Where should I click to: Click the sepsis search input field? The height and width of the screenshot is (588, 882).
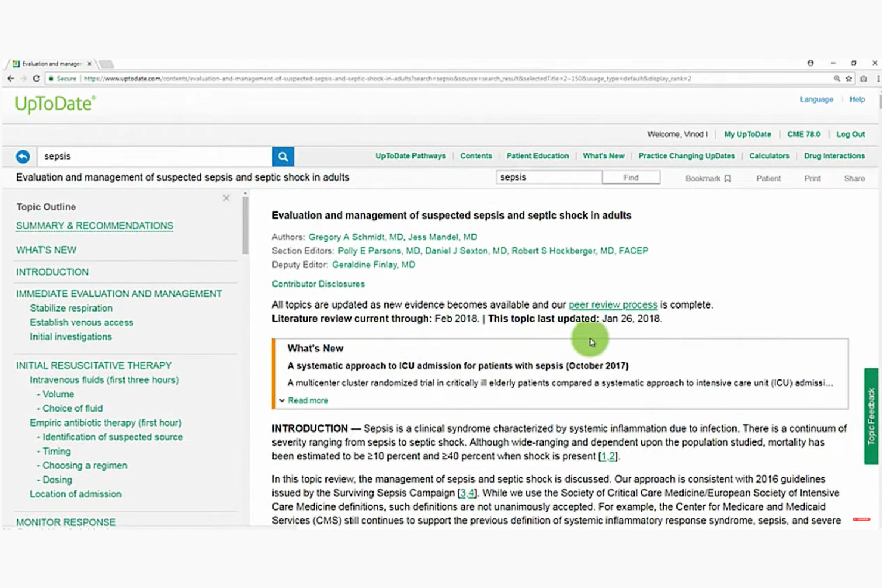155,156
